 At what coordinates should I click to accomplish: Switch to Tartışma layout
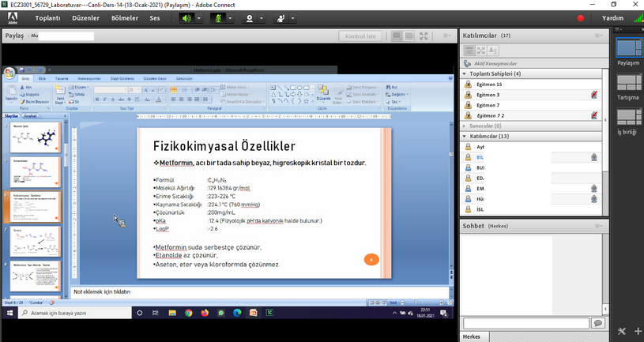pos(628,86)
